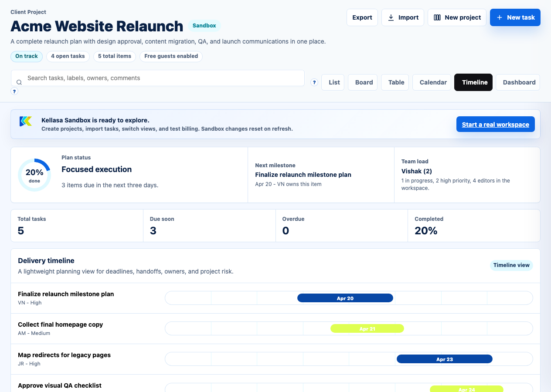551x392 pixels.
Task: Click the Free guests enabled chip
Action: click(171, 56)
